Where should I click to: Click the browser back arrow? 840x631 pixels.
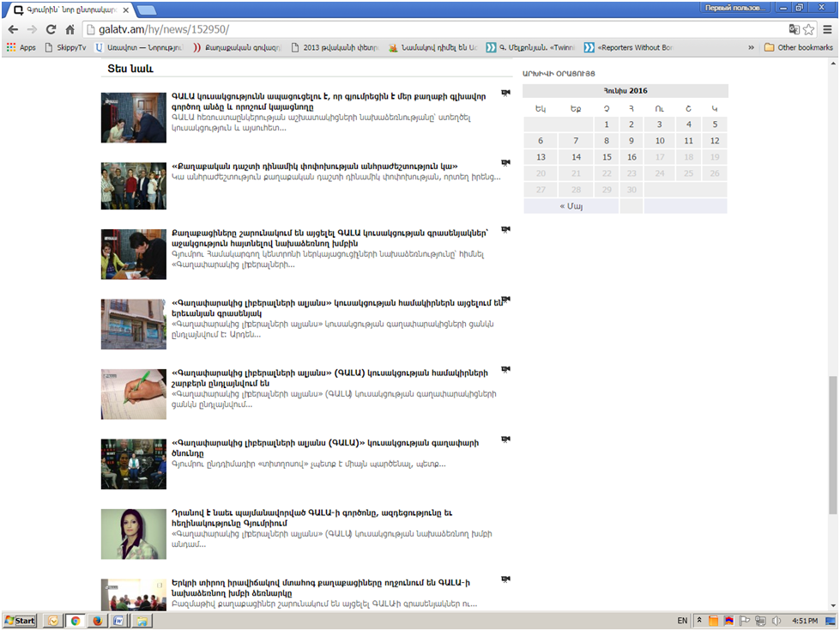point(13,29)
